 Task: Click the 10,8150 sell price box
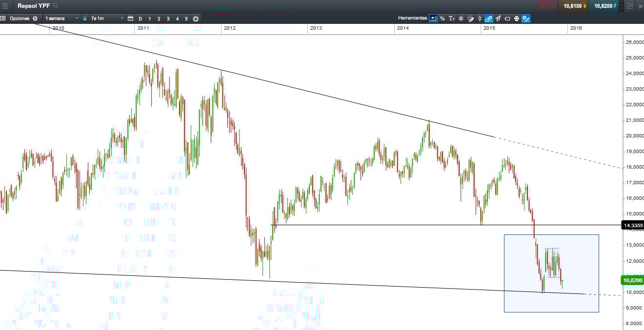[x=574, y=6]
